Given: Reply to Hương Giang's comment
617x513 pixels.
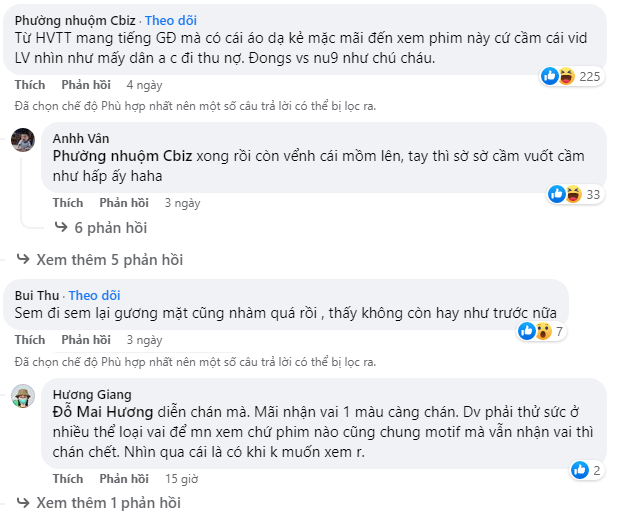Looking at the screenshot, I should pos(123,478).
